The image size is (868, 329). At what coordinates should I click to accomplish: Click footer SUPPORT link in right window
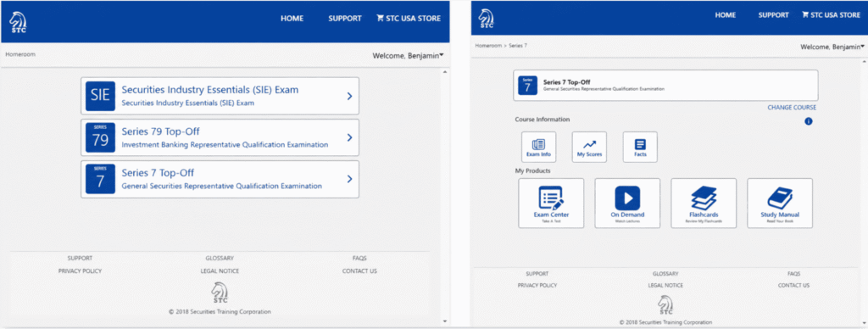point(537,274)
